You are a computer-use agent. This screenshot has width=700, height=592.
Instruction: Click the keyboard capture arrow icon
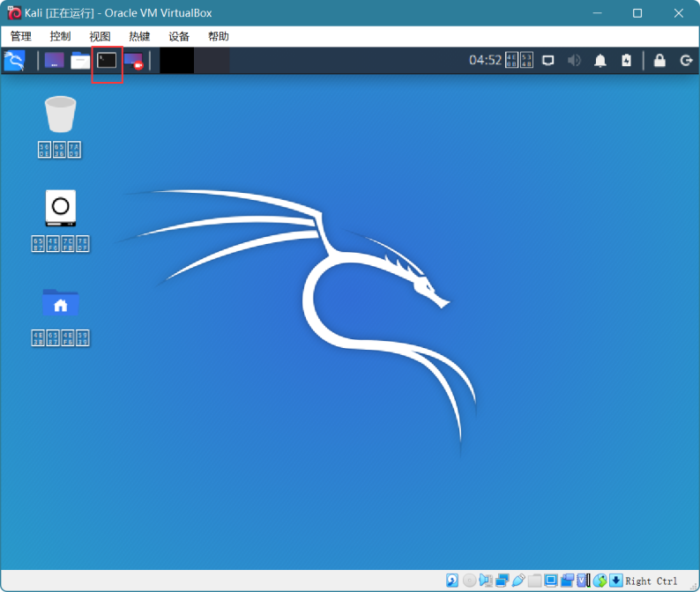tap(616, 581)
